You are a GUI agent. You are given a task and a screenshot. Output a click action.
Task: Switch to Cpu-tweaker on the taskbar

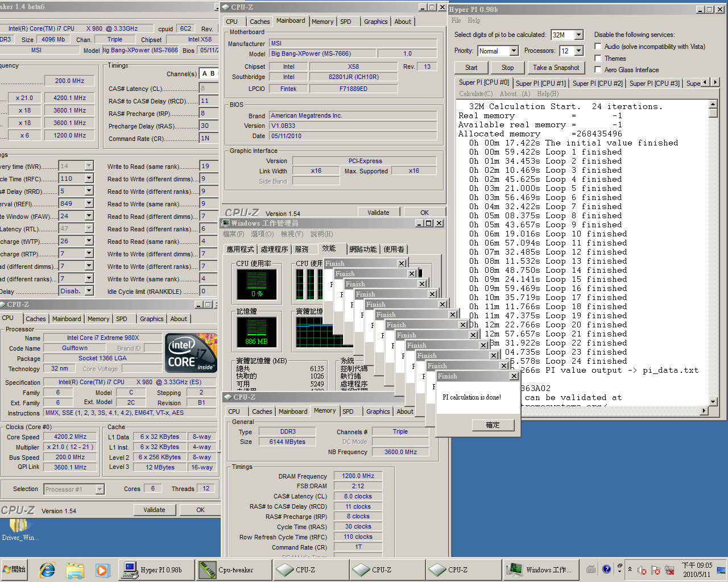(x=233, y=569)
